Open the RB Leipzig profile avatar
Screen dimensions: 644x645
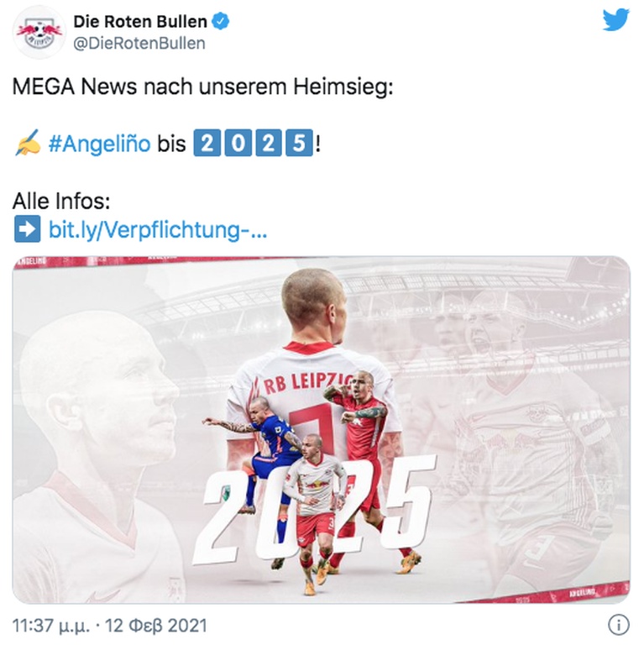39,33
